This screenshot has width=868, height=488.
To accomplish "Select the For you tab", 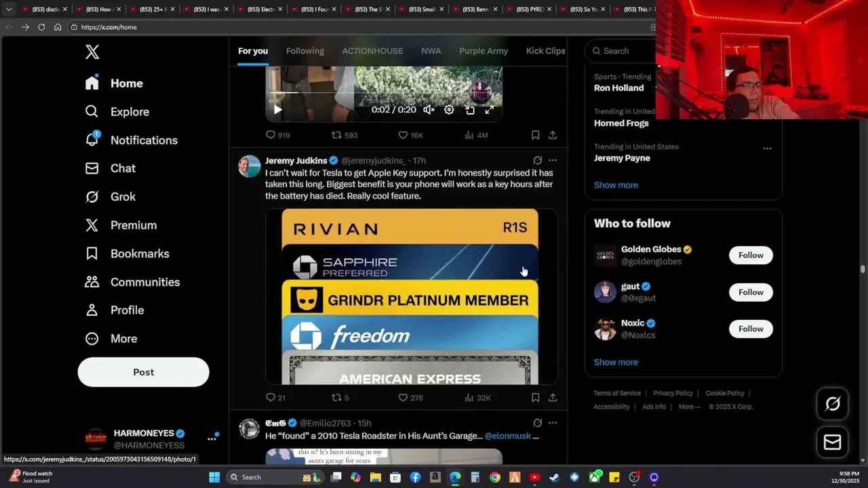I will (x=253, y=51).
